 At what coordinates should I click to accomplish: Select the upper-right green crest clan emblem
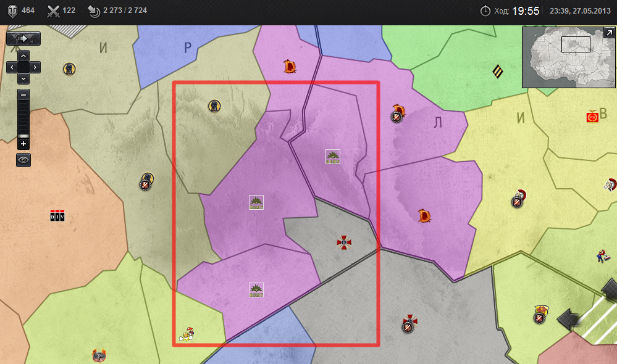click(x=333, y=157)
